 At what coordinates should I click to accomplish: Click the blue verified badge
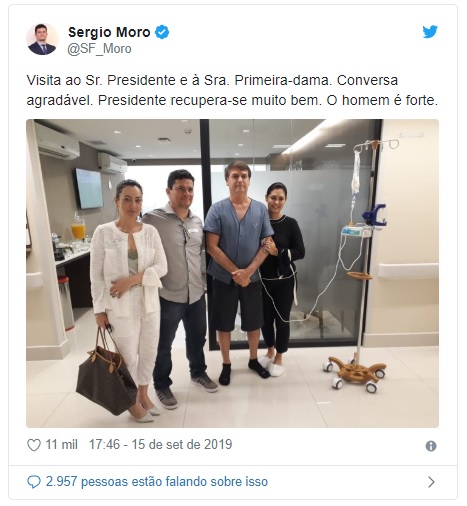click(162, 32)
